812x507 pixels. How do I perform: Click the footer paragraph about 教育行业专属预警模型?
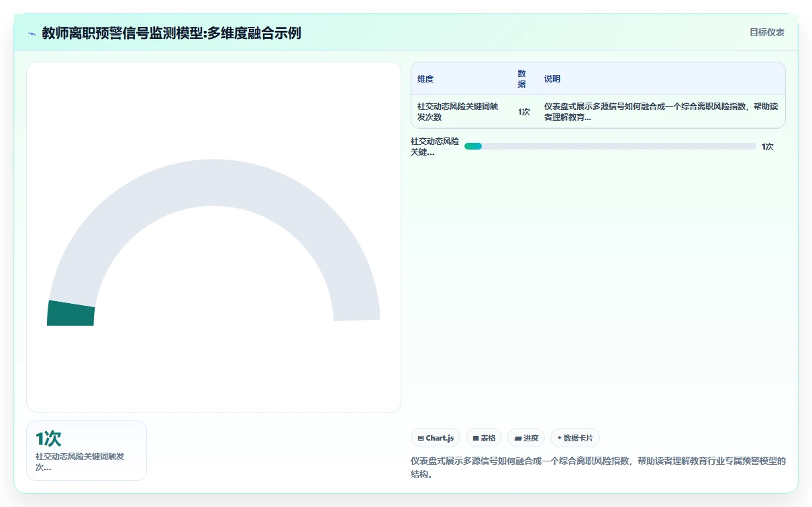[x=598, y=467]
